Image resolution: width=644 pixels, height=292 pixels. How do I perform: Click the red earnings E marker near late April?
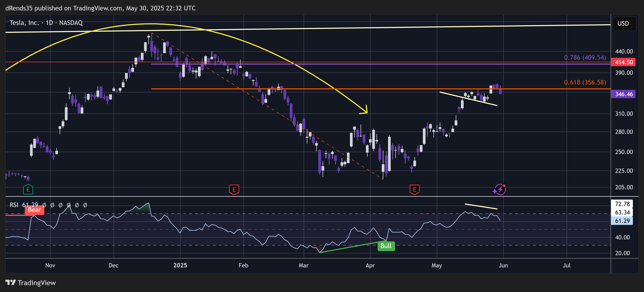(x=414, y=190)
